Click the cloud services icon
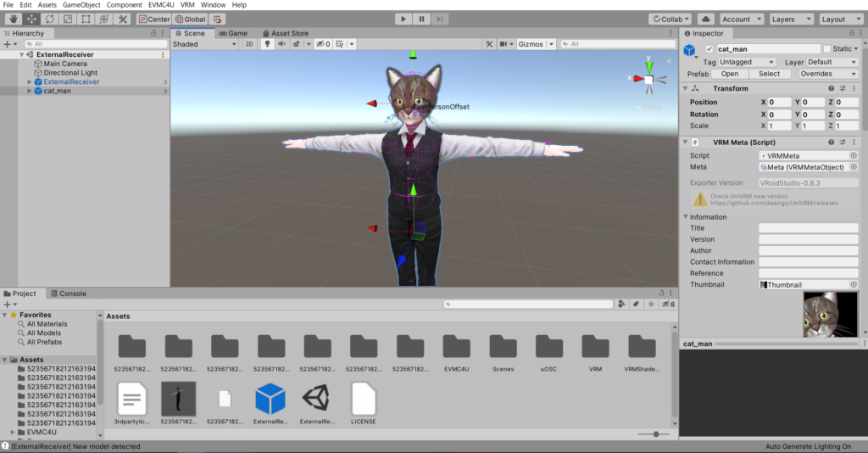 click(706, 19)
